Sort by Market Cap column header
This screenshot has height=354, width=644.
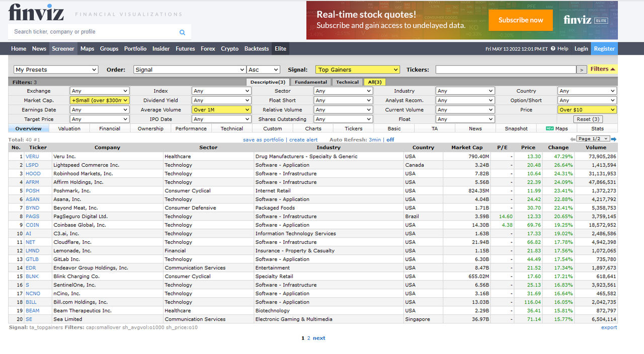pos(467,148)
